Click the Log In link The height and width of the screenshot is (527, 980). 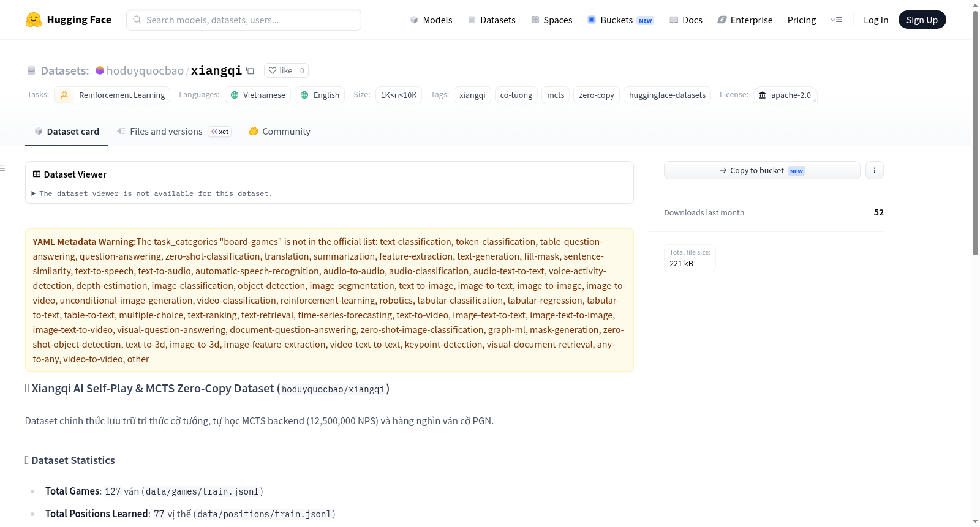point(876,20)
